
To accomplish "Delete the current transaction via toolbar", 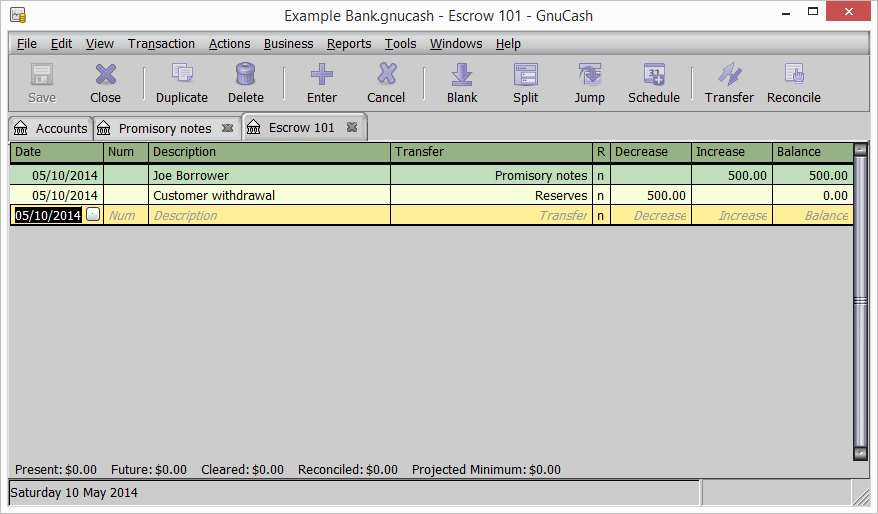I will click(x=245, y=82).
